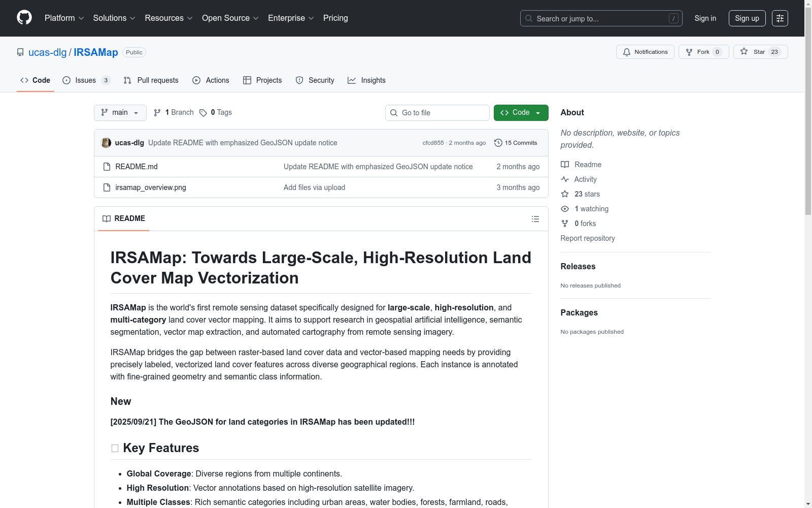Screen dimensions: 812x508
Task: View the 15 Commits history
Action: (x=516, y=143)
